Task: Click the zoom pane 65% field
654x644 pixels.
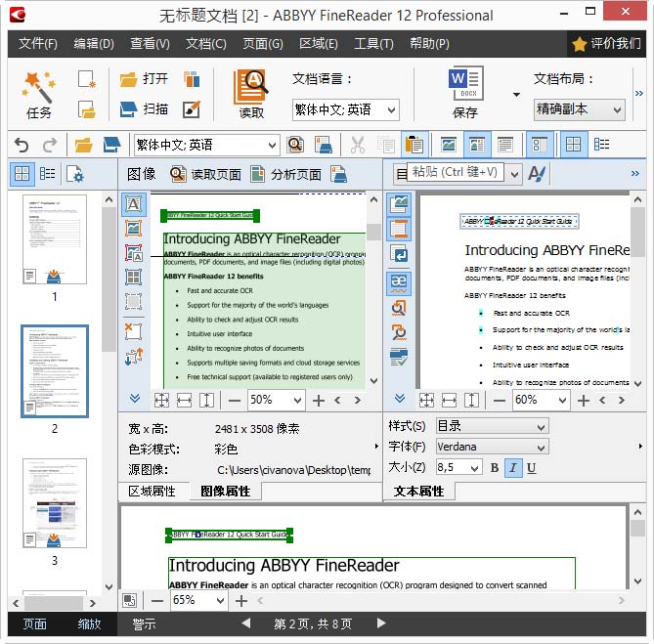Action: tap(199, 600)
